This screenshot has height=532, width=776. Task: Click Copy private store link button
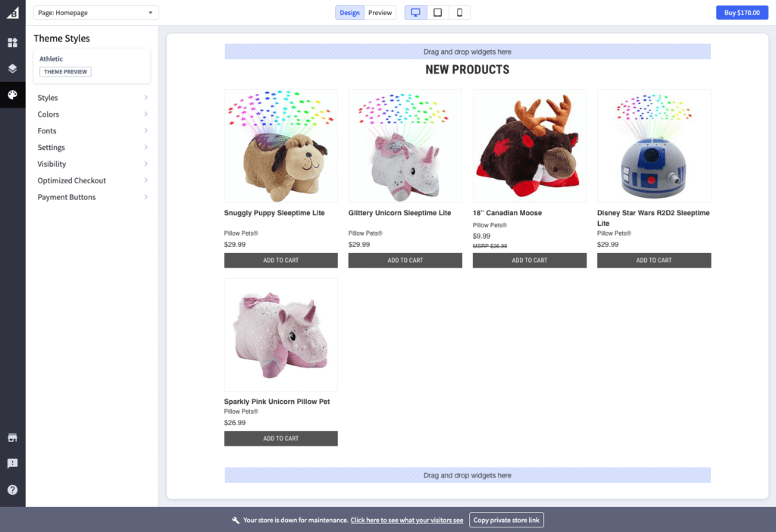[506, 520]
